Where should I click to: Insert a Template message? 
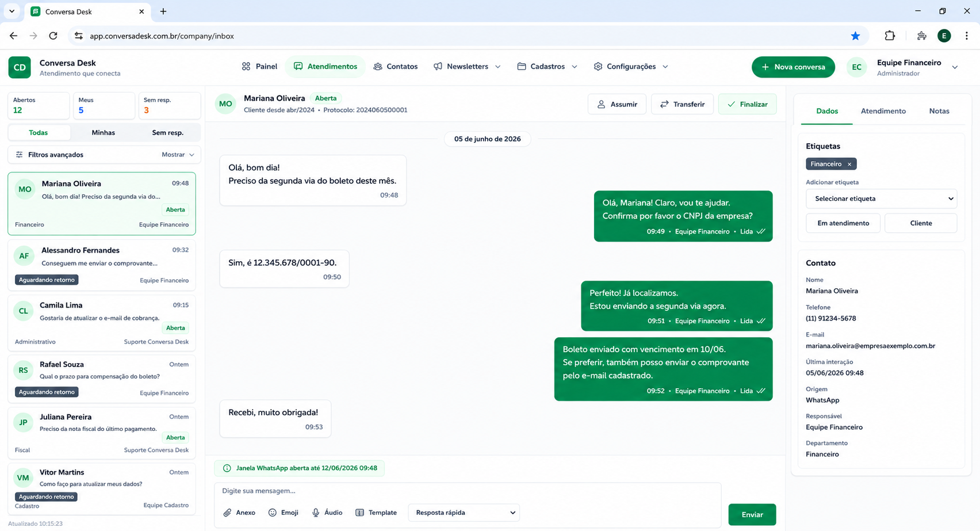point(376,513)
